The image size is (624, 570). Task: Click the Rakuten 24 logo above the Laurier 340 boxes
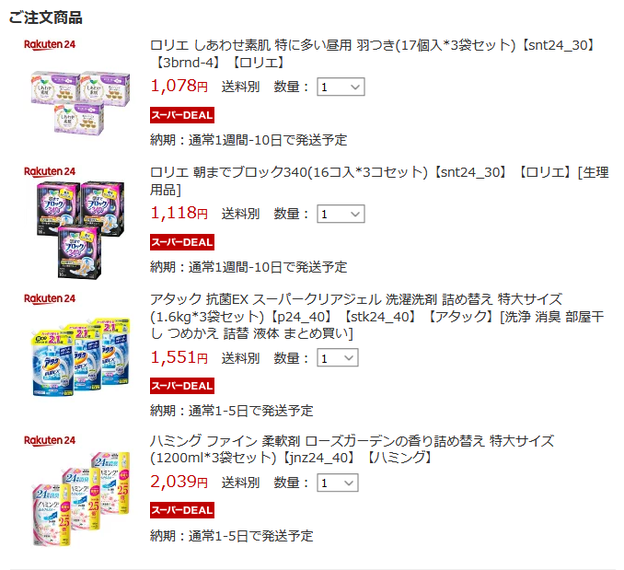click(x=50, y=172)
